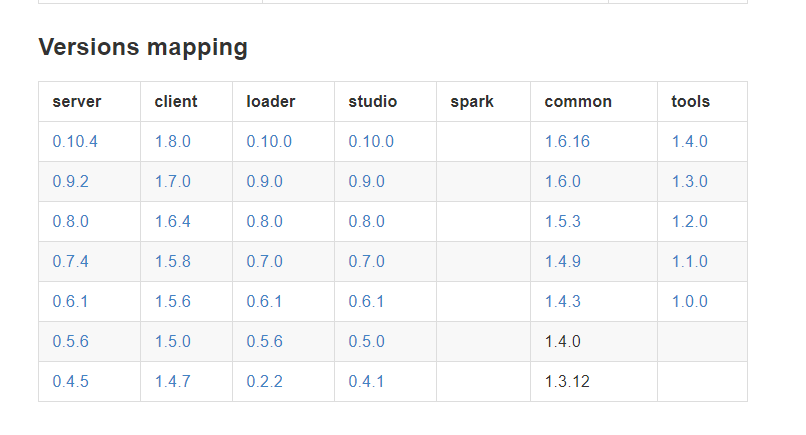Open client version 1.6.4 link

(x=173, y=222)
